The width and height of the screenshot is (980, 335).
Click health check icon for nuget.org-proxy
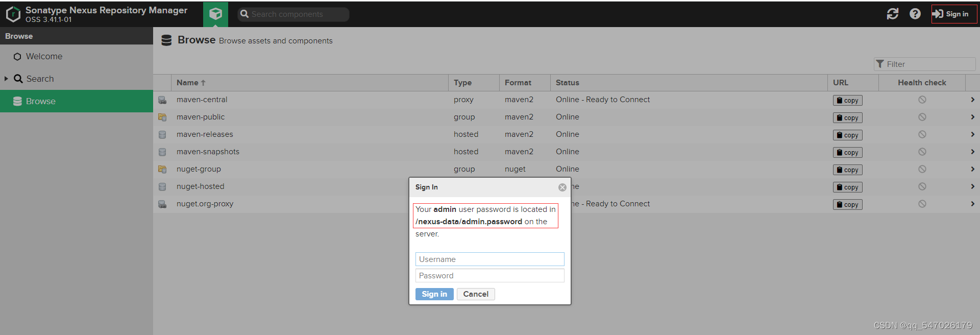point(922,204)
